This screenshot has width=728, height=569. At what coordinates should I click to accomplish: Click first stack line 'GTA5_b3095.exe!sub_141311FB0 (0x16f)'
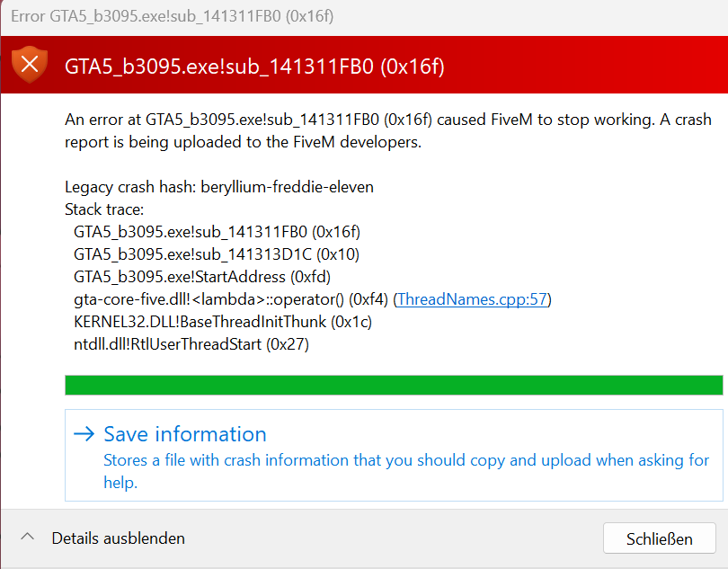click(217, 232)
